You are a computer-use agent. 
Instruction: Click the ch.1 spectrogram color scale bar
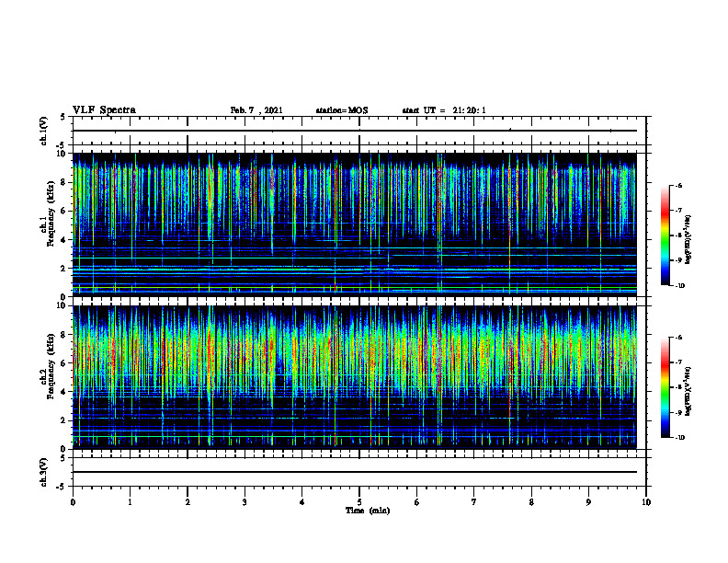point(665,236)
